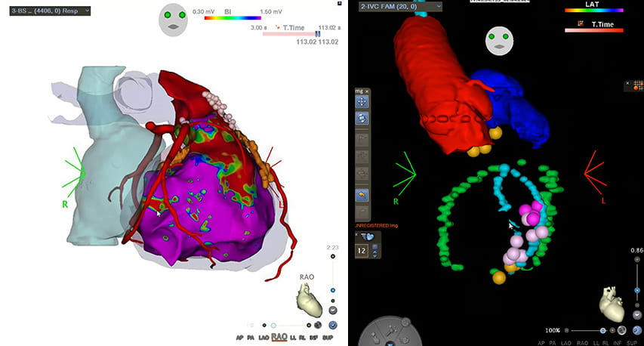
Task: Click the heart orientation thumbnail in right view
Action: point(611,304)
